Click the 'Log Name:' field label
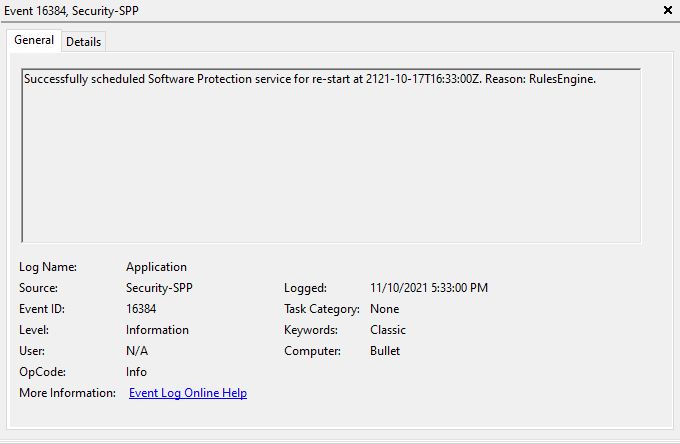Viewport: 680px width, 444px height. point(48,267)
